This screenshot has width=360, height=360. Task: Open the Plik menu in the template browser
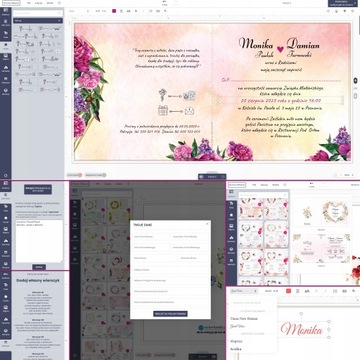click(x=254, y=185)
